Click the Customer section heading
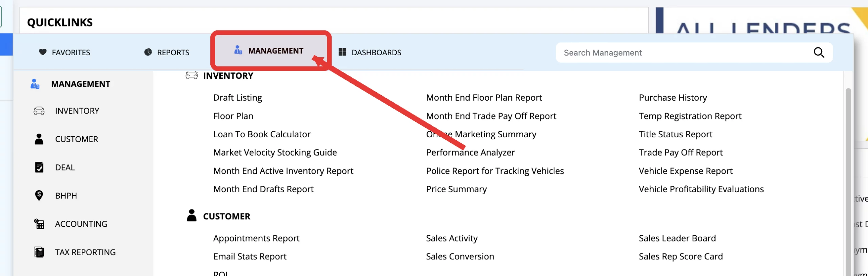Viewport: 868px width, 276px height. click(x=227, y=216)
